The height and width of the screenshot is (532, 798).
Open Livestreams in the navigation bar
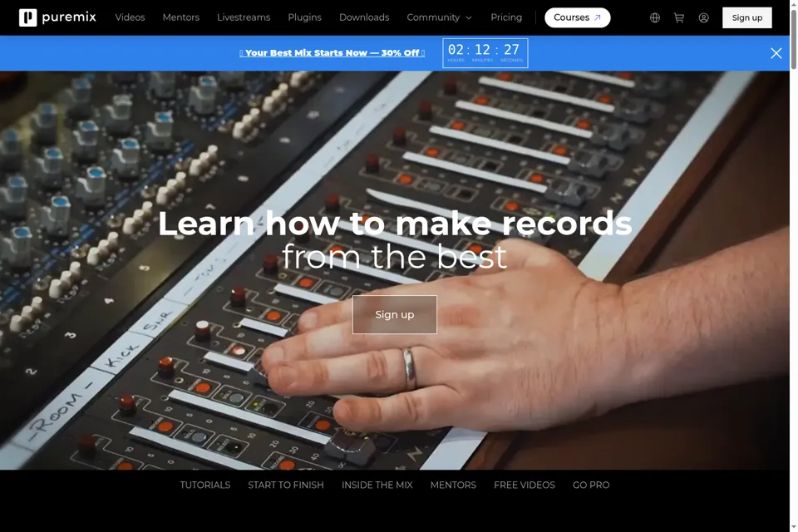(x=244, y=17)
